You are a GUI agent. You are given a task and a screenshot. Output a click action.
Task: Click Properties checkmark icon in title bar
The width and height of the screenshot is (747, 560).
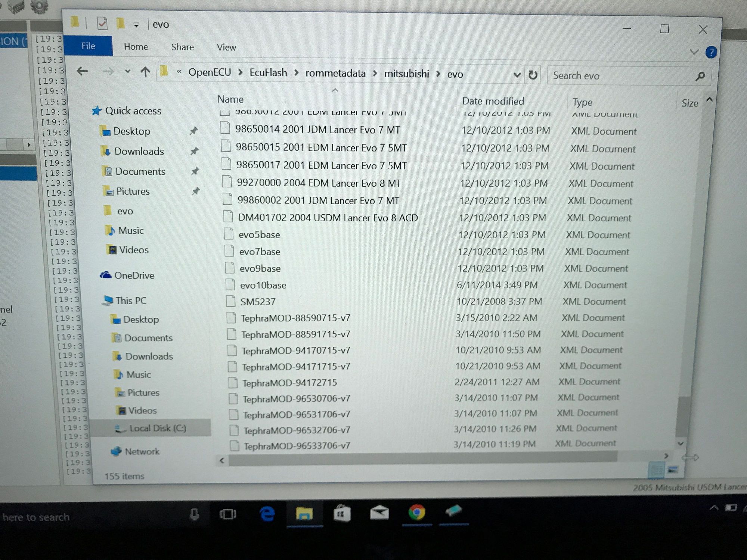pos(102,24)
